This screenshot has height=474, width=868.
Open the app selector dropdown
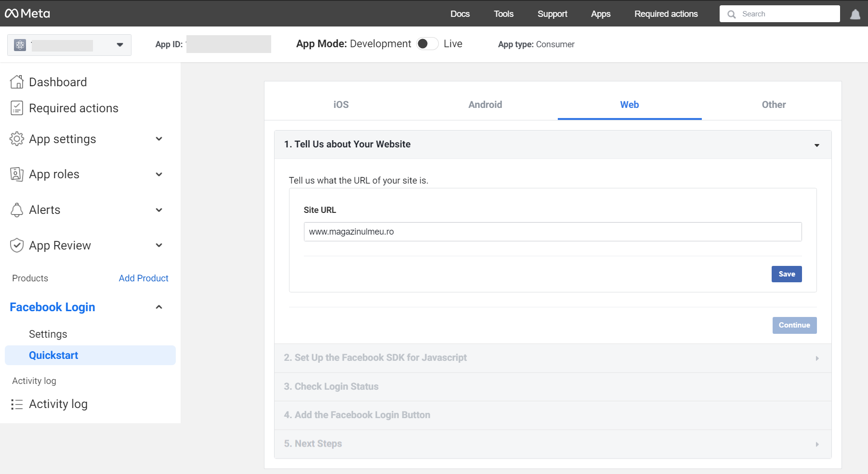pos(119,45)
